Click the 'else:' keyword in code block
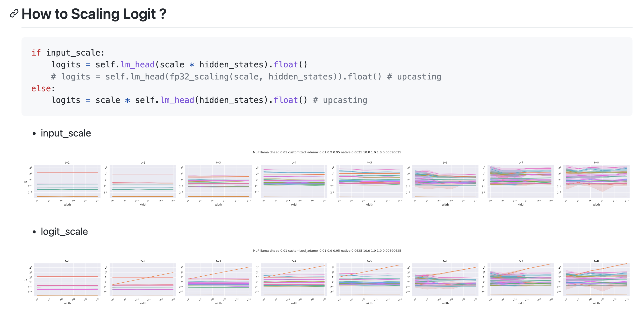Screen dimensions: 644x315 [x=43, y=88]
